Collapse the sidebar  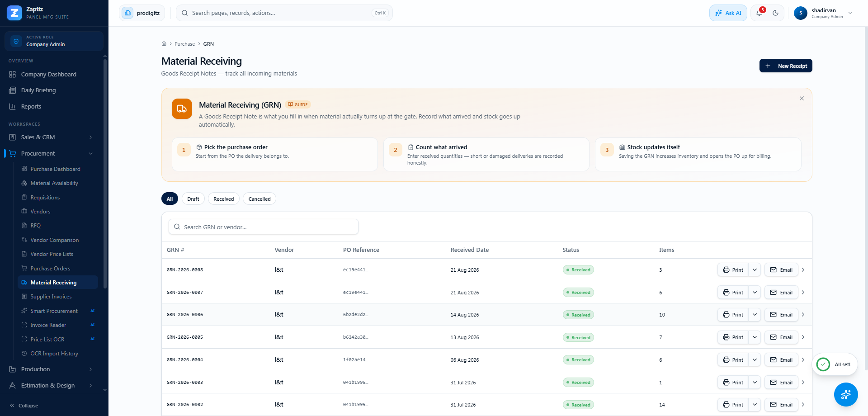click(x=24, y=406)
